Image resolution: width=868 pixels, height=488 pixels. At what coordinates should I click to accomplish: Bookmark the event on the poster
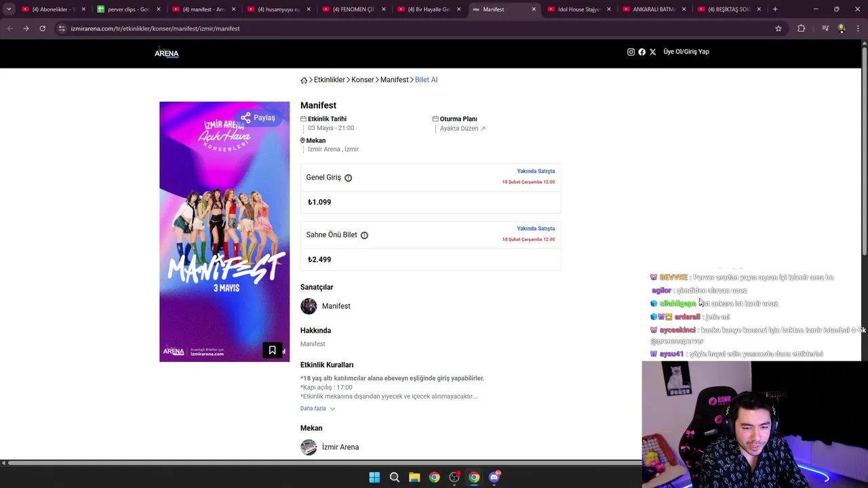point(272,350)
